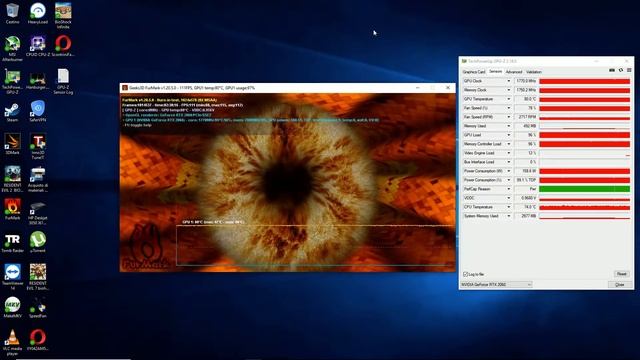The height and width of the screenshot is (360, 640).
Task: Click the GPU Load red graph bar
Action: point(584,135)
